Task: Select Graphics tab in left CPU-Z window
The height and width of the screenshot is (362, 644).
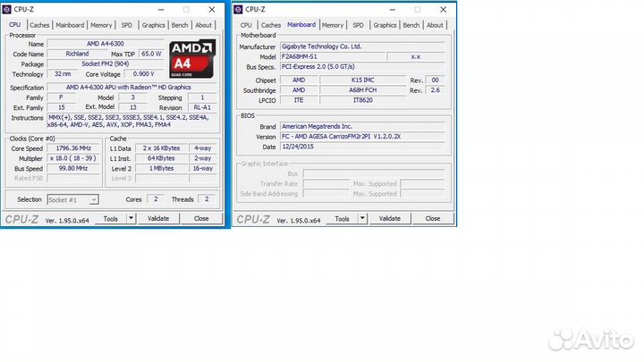Action: tap(153, 25)
